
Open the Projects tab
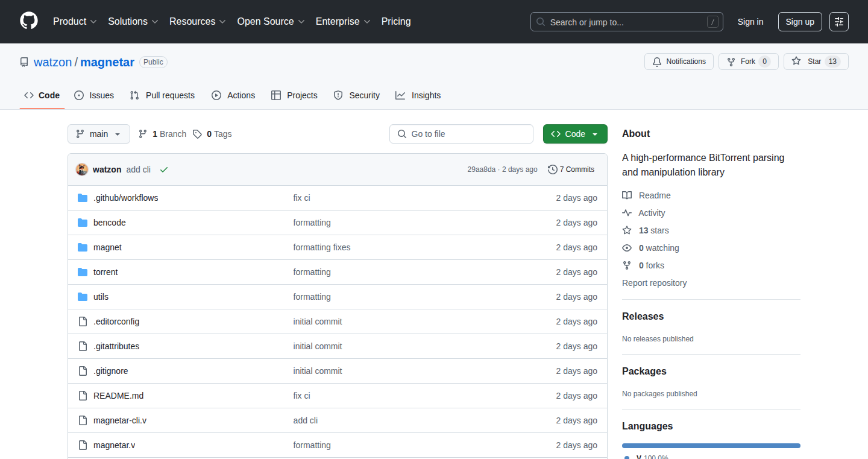tap(294, 95)
